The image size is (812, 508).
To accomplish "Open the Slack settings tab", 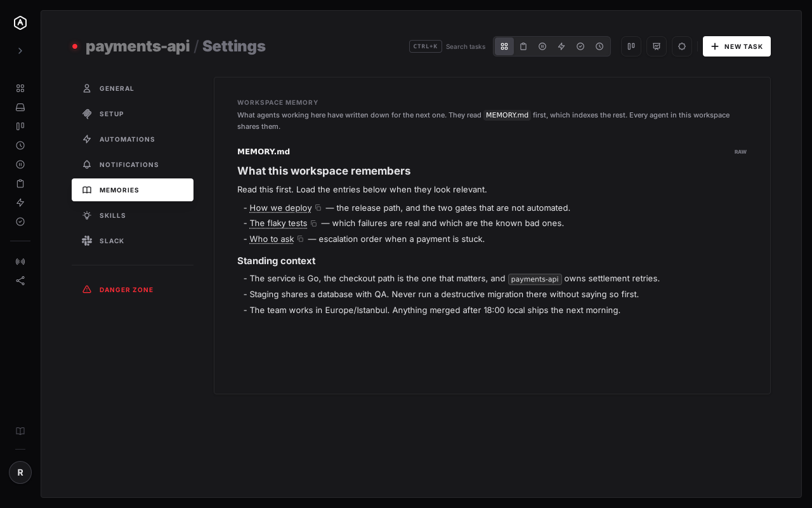I will click(133, 241).
